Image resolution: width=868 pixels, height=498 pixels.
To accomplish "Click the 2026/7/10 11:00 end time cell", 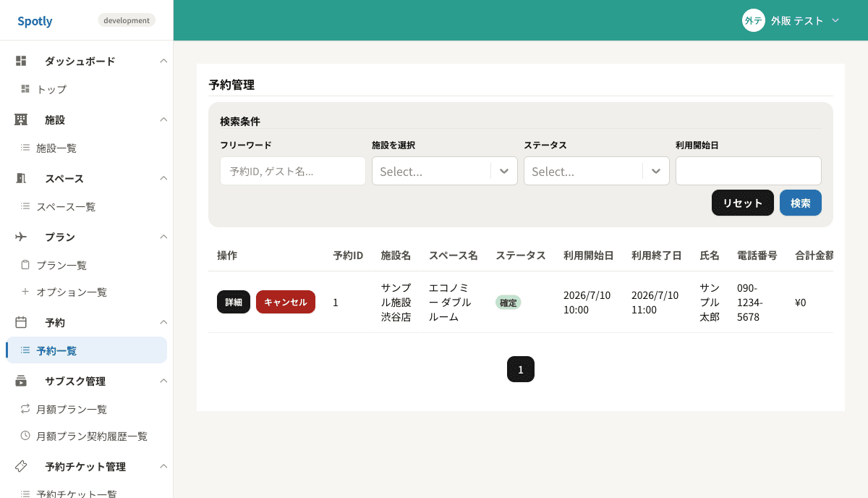I will pos(655,302).
